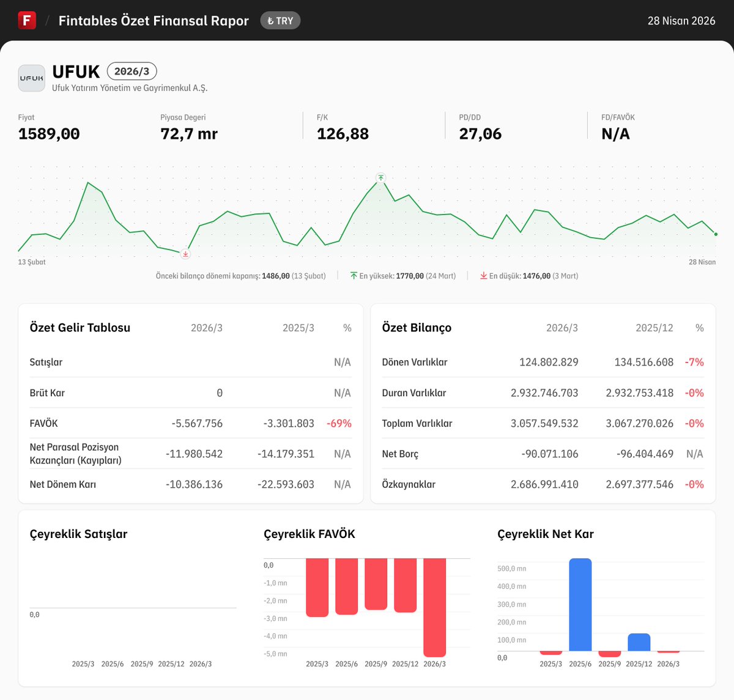
Task: Click the value -14.179.351
Action: click(286, 454)
